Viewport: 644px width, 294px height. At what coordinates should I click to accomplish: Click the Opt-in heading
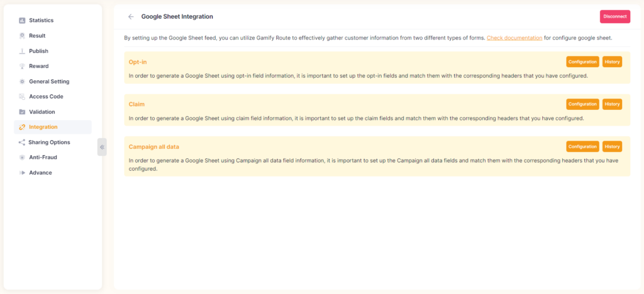pyautogui.click(x=138, y=62)
